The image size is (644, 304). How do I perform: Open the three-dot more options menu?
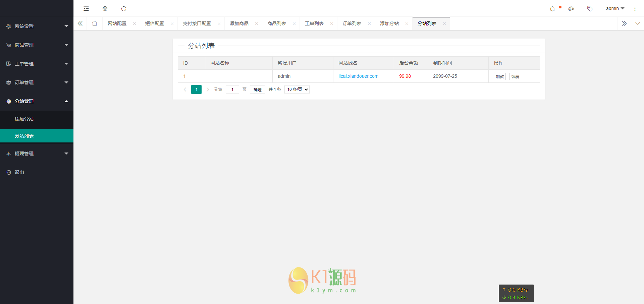click(x=635, y=9)
